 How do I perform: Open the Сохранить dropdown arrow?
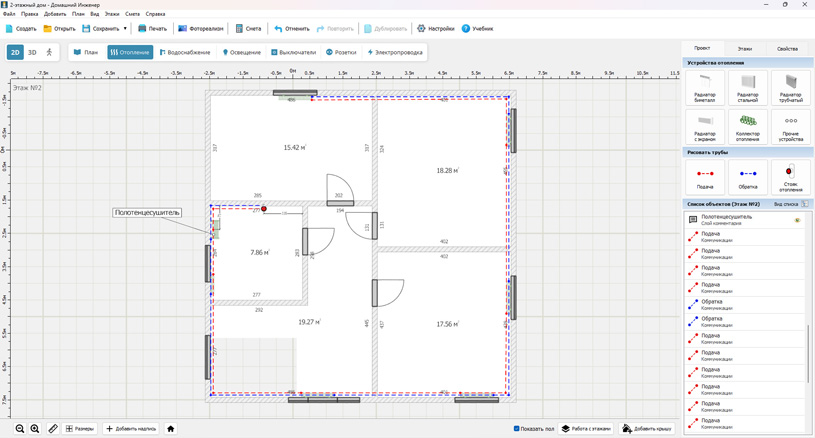(x=125, y=29)
